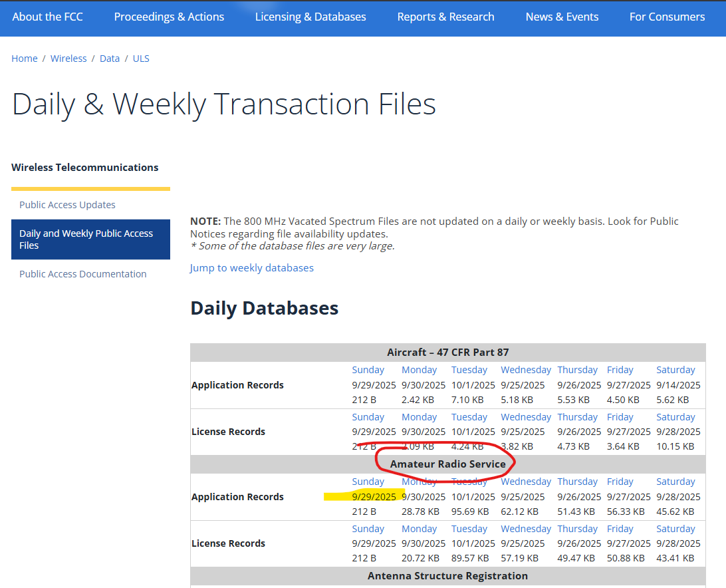Download Aircraft License Records Sunday file

[368, 417]
